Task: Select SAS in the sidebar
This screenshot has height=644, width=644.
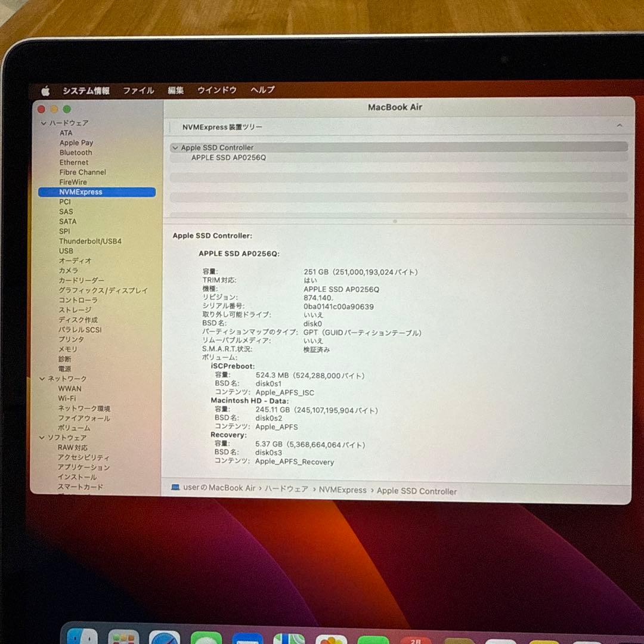Action: click(x=66, y=212)
